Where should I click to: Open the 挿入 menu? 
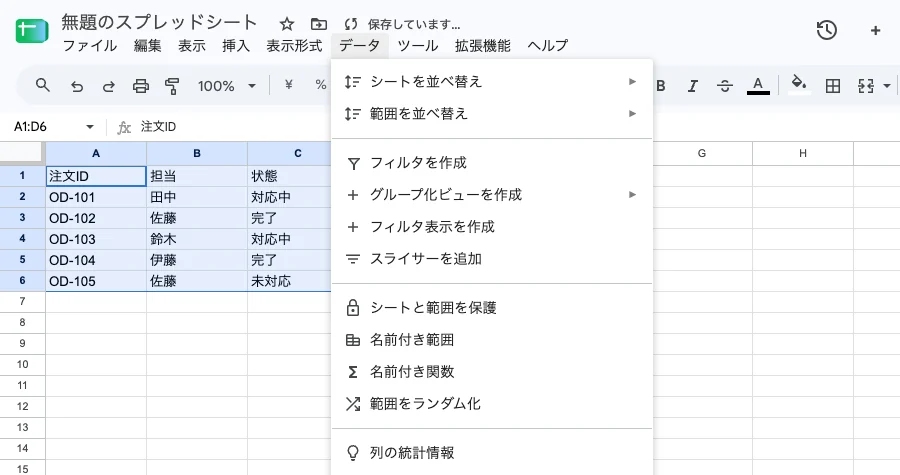(236, 45)
